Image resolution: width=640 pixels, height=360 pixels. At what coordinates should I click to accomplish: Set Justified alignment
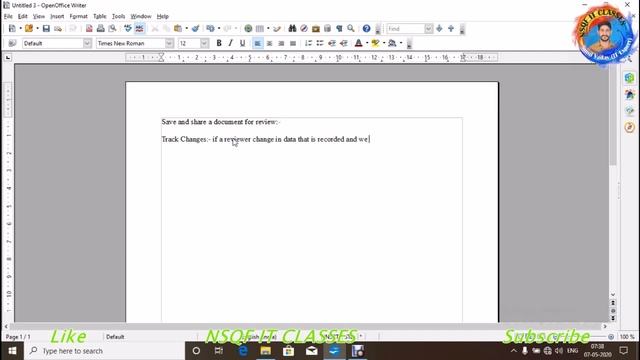click(293, 43)
